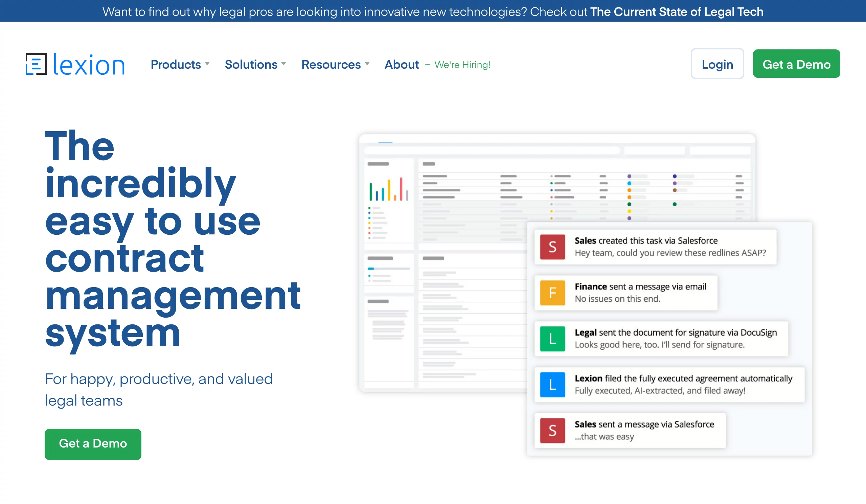Click the We're Hiring link
This screenshot has height=504, width=866.
click(x=462, y=64)
